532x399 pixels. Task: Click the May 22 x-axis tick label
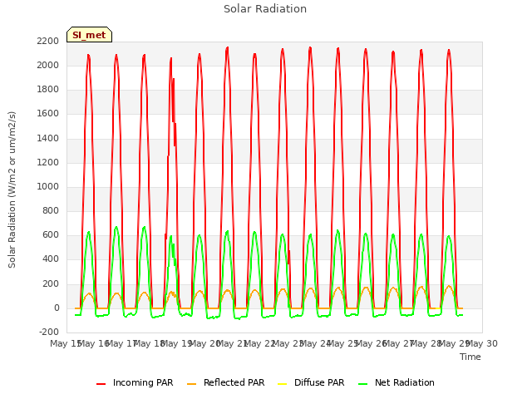tap(259, 343)
